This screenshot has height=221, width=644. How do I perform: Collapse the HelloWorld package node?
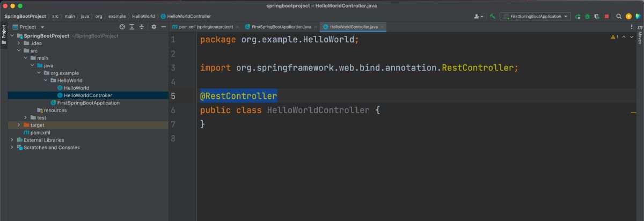coord(45,80)
